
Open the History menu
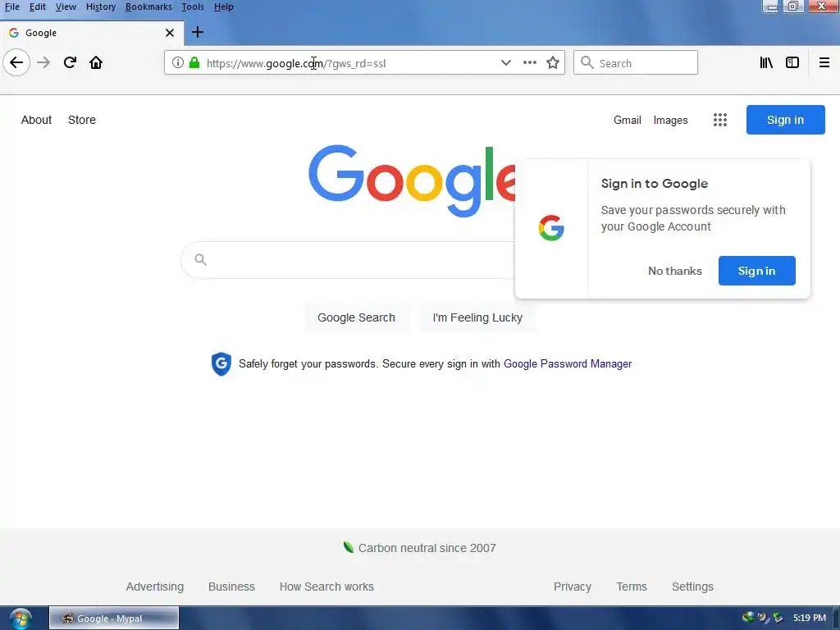point(101,7)
